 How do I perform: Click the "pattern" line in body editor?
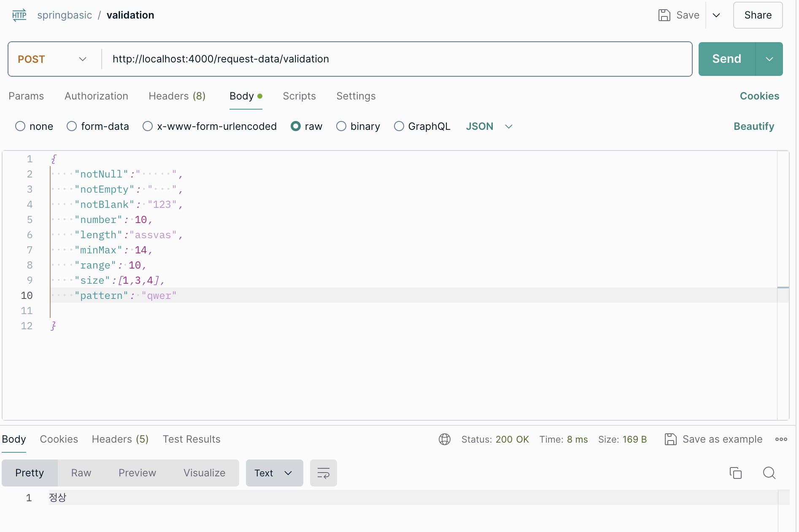point(413,296)
